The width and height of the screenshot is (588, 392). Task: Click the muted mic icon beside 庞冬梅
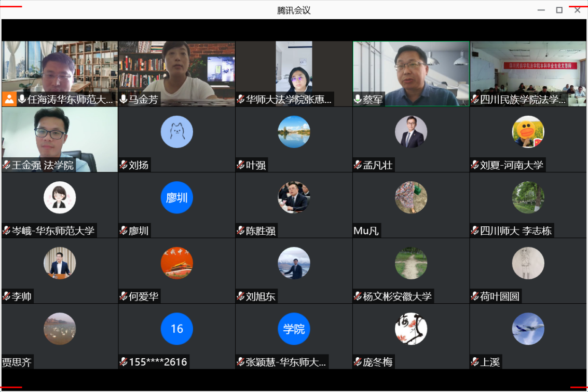tap(358, 362)
